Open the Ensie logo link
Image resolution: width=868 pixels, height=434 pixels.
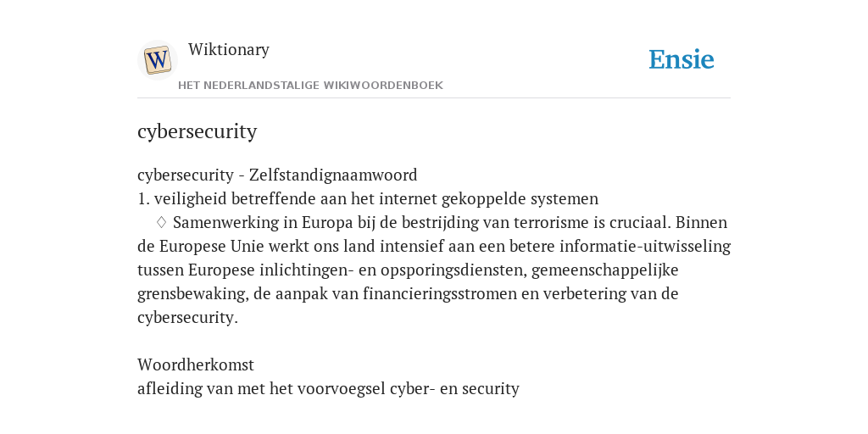[682, 59]
